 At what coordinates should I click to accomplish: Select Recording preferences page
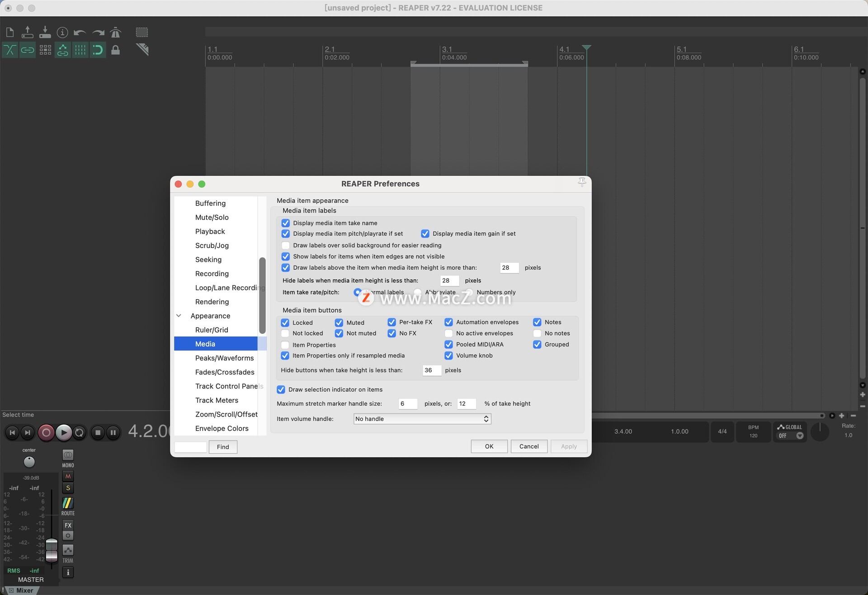coord(212,273)
